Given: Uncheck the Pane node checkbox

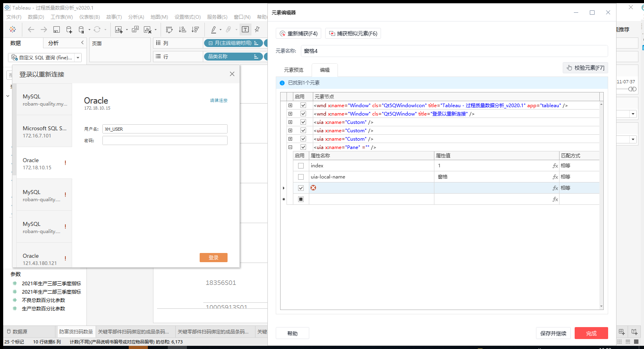Looking at the screenshot, I should tap(303, 147).
